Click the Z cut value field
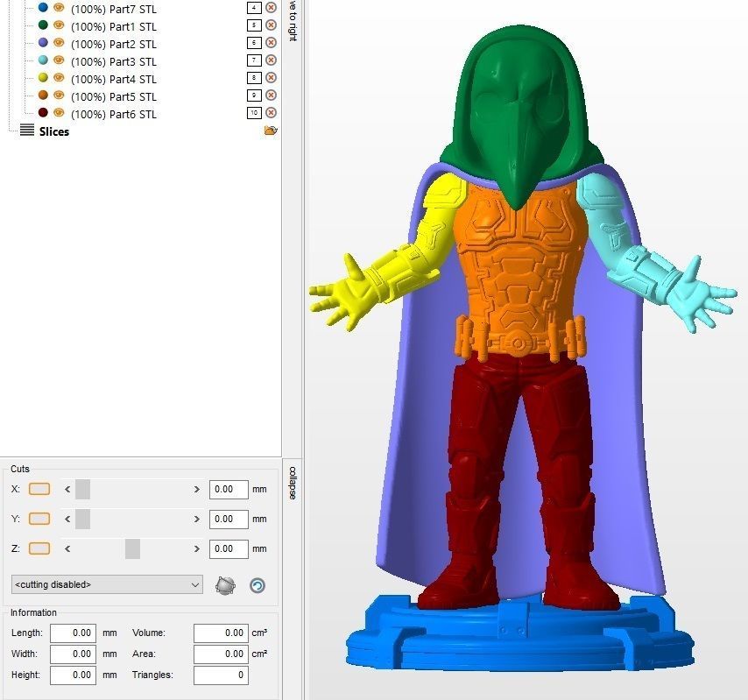 coord(229,548)
